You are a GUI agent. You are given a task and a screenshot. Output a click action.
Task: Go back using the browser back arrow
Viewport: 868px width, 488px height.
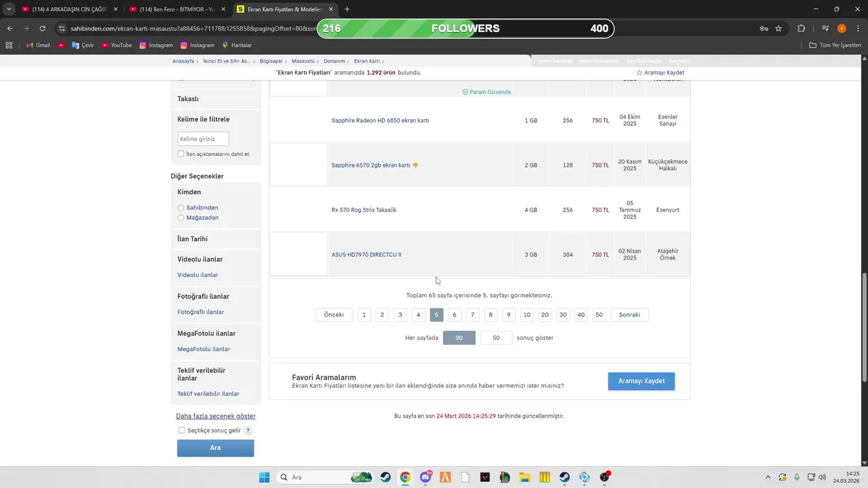pyautogui.click(x=9, y=28)
